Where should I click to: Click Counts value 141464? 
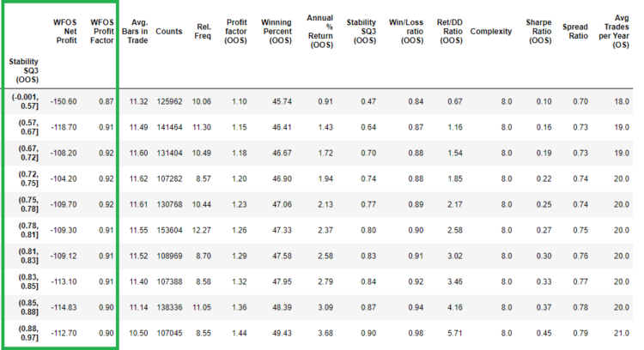click(169, 127)
